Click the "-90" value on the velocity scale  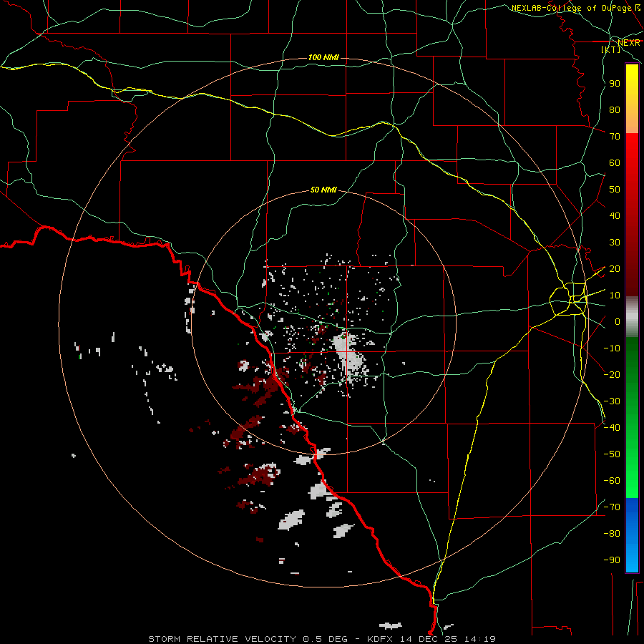pos(612,560)
